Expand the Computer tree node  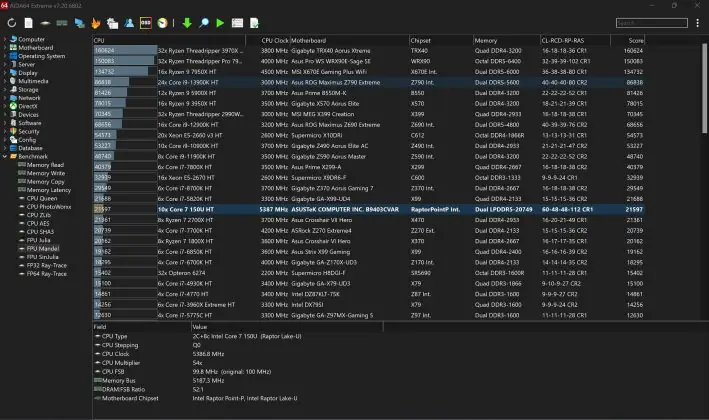(5, 39)
